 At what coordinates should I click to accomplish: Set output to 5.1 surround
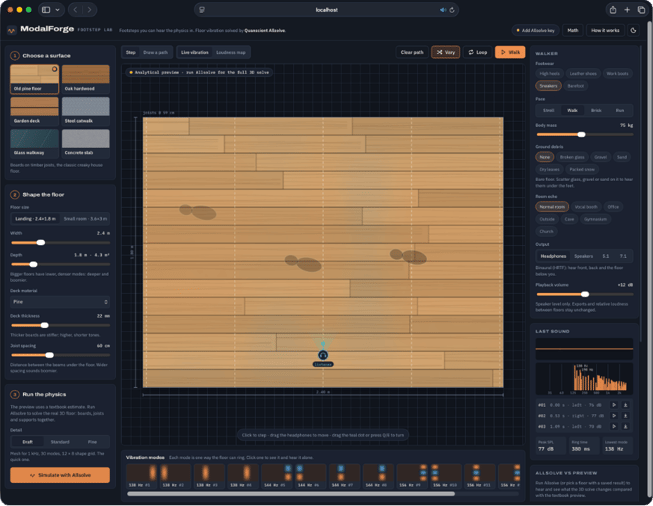[x=606, y=256]
